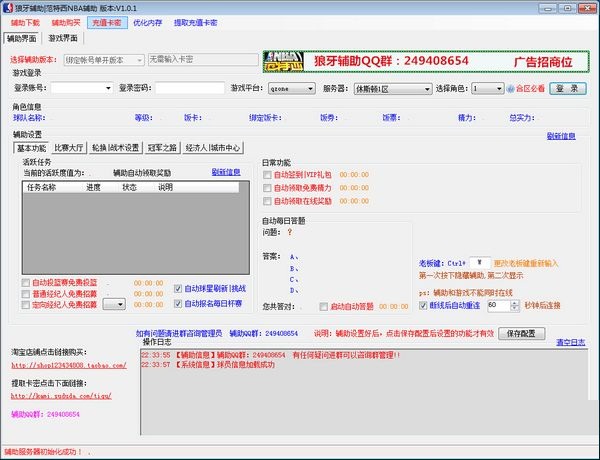The width and height of the screenshot is (600, 460).
Task: Select the 轮换|战术设置 tab
Action: point(116,148)
